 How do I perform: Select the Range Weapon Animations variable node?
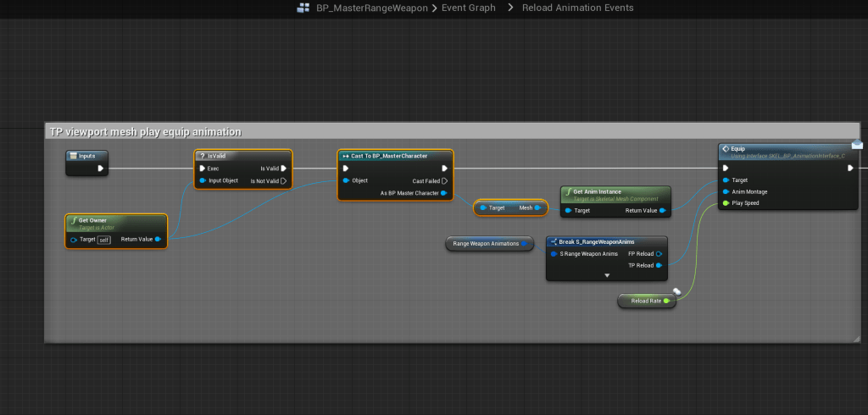pos(488,244)
